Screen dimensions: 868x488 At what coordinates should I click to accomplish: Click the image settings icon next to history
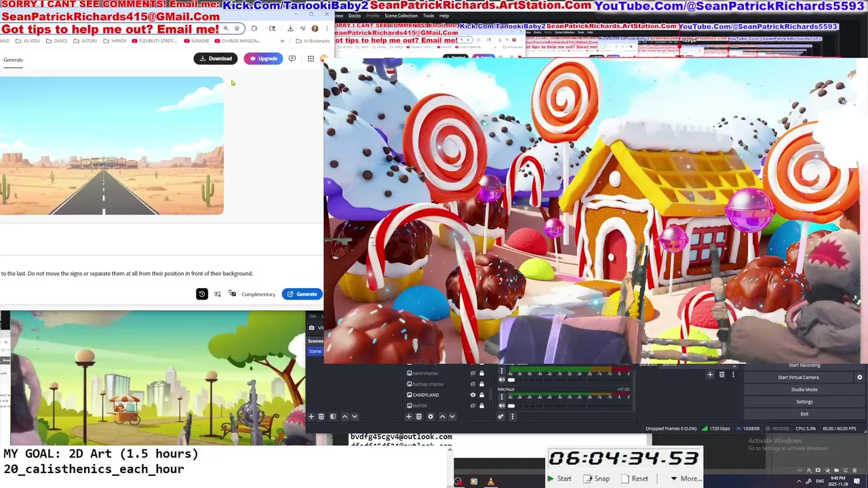[218, 294]
